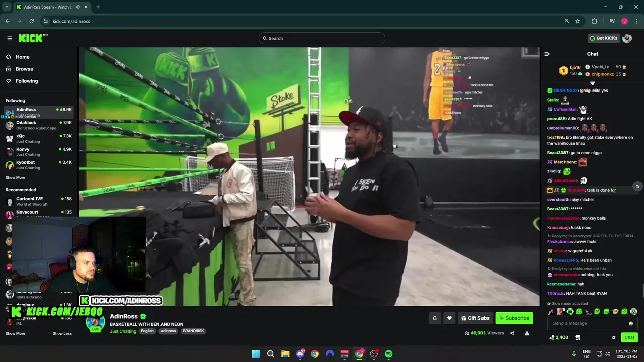The image size is (644, 362).
Task: Follow AdinRoss with the heart button
Action: pos(449,318)
